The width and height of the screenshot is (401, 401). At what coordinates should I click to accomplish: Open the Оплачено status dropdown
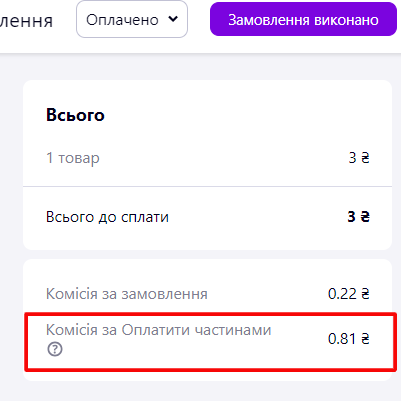pyautogui.click(x=132, y=19)
